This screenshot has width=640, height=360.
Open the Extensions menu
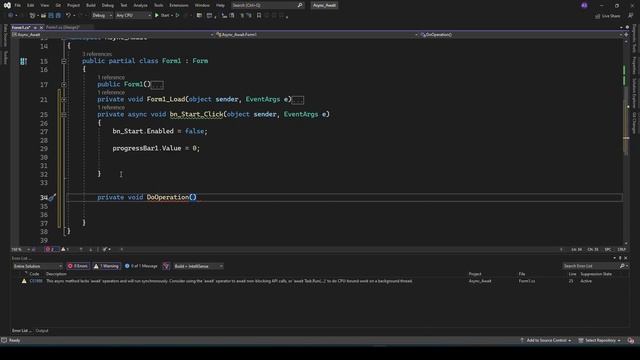179,5
